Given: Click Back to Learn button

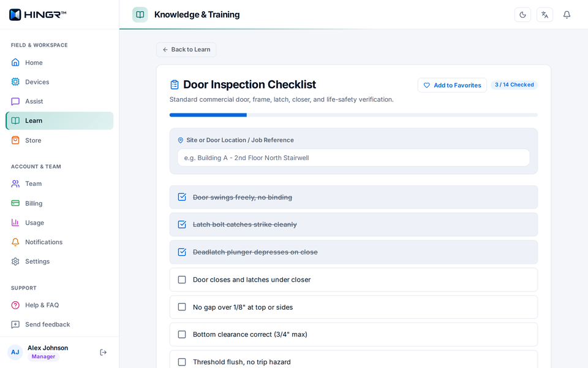Looking at the screenshot, I should (186, 50).
